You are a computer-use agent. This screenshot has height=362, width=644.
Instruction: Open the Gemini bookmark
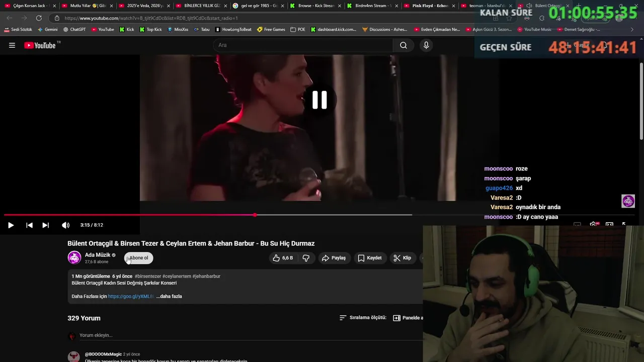pyautogui.click(x=48, y=30)
